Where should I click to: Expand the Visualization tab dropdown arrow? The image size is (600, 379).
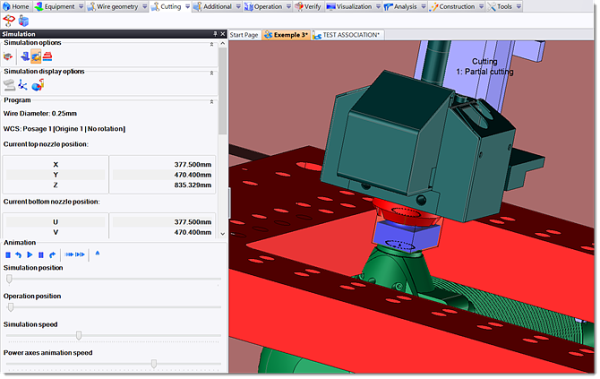(x=378, y=7)
